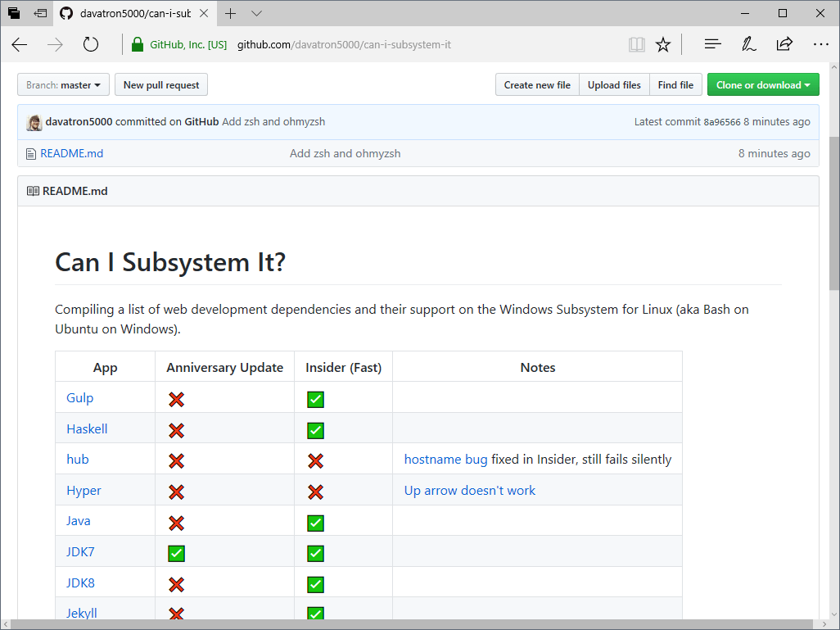
Task: Open the JDK8 app link
Action: point(80,583)
